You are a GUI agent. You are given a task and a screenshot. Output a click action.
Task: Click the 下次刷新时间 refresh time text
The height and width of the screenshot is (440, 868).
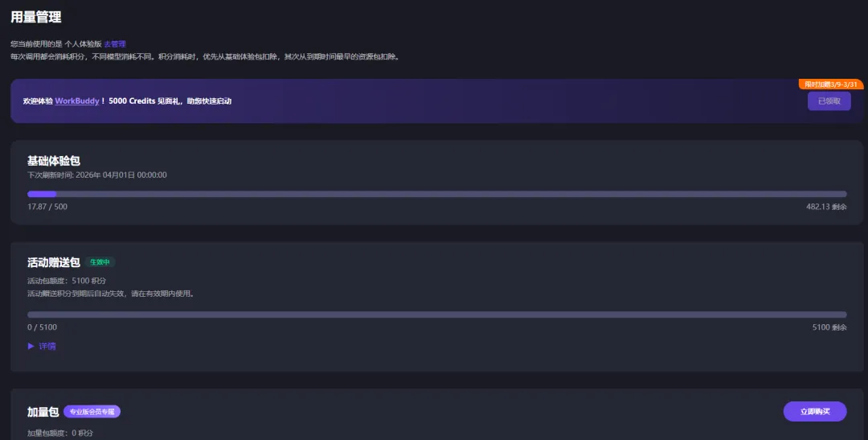(x=96, y=175)
